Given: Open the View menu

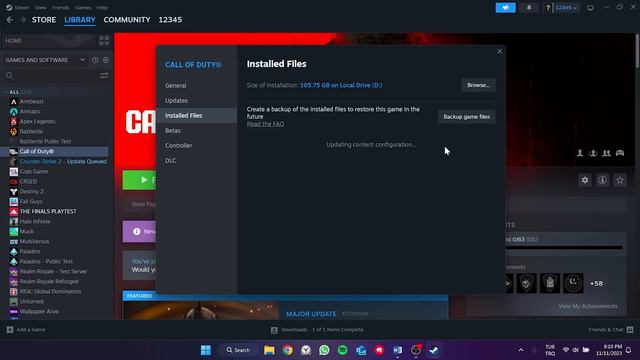Looking at the screenshot, I should 40,7.
